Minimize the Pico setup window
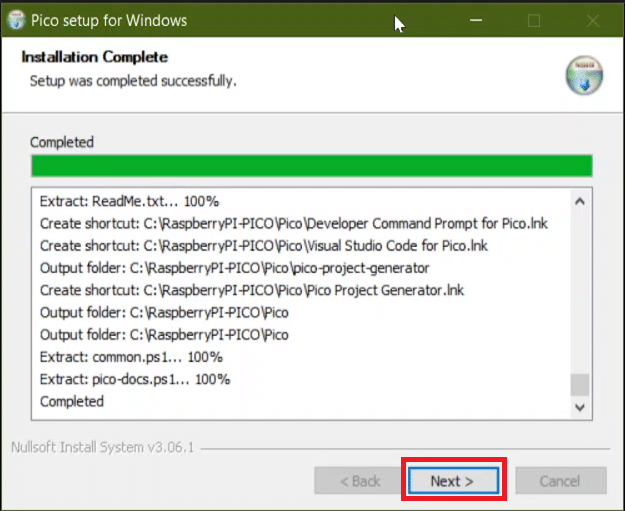The width and height of the screenshot is (625, 511). [476, 20]
